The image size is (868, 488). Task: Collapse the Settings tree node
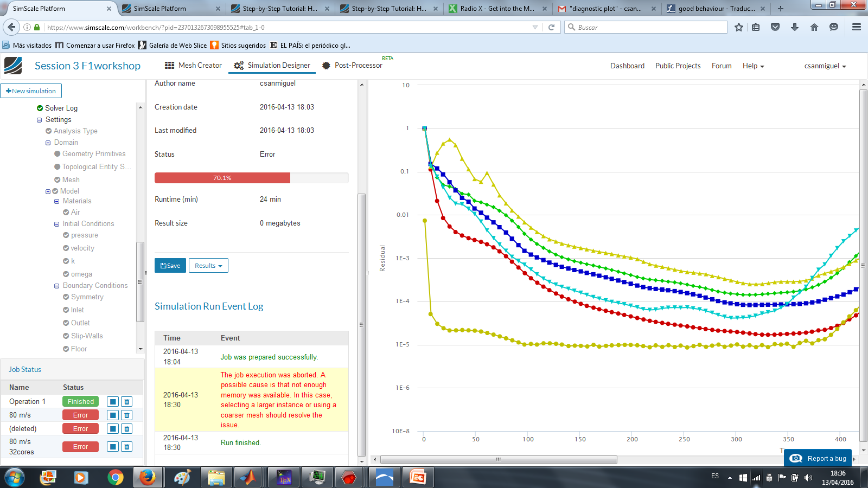39,120
